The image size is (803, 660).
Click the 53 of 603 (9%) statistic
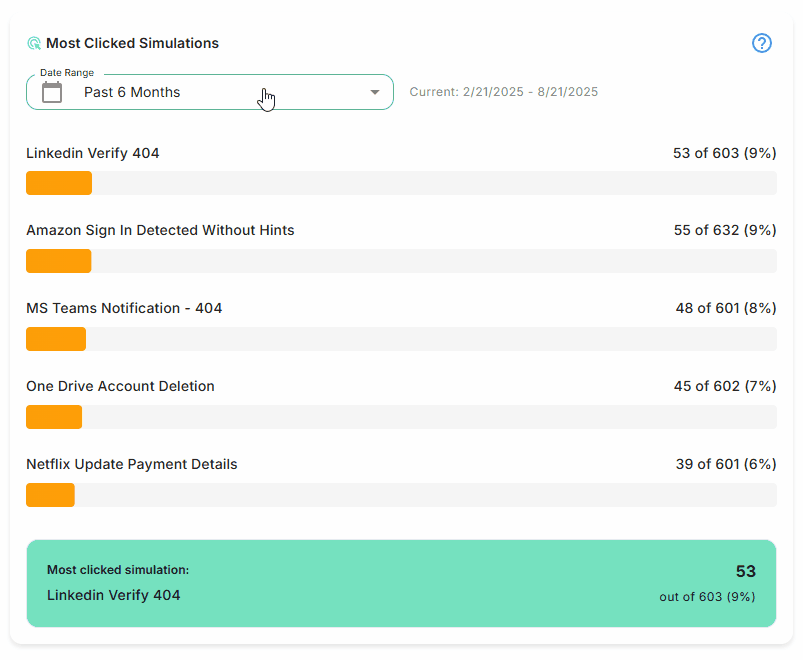click(725, 153)
